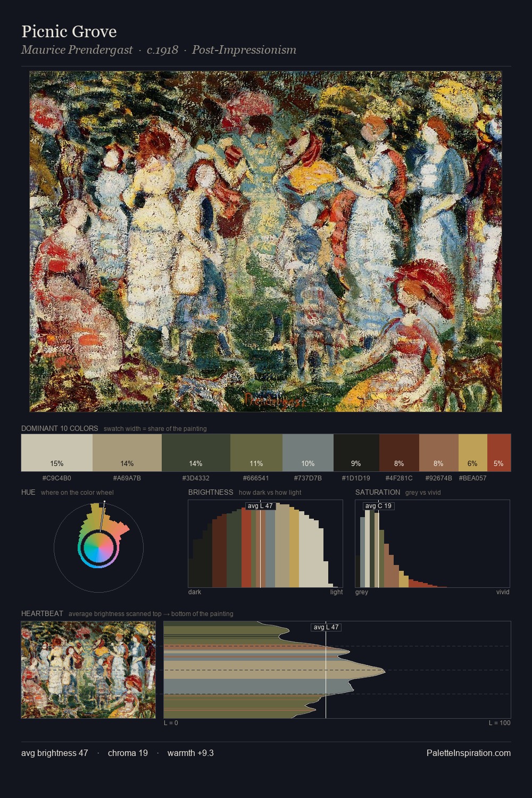Image resolution: width=532 pixels, height=798 pixels.
Task: Click the #737D7B hex code label
Action: tap(308, 478)
